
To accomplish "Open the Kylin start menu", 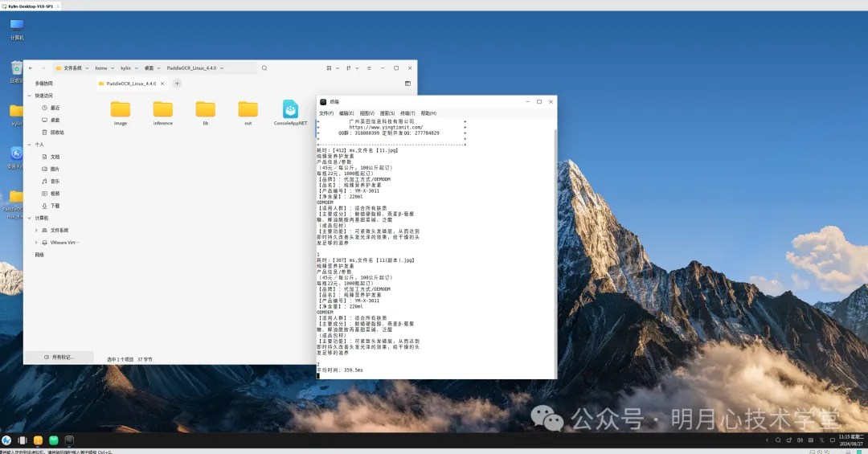I will [x=6, y=440].
